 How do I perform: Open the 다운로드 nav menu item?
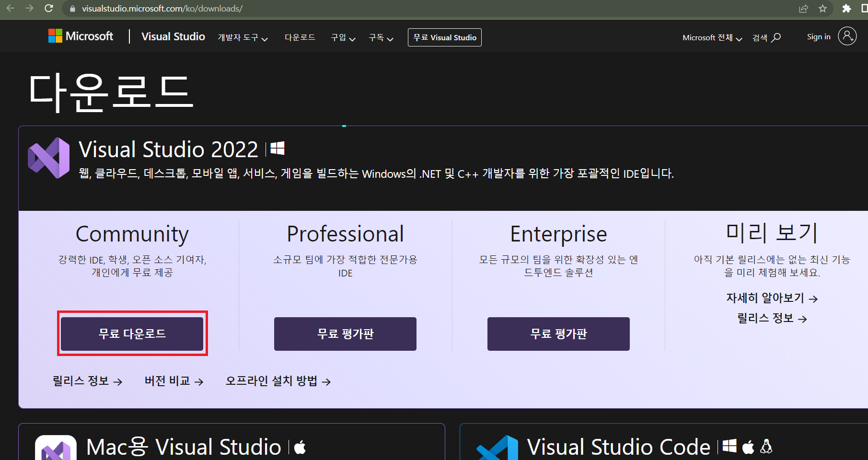pos(300,37)
